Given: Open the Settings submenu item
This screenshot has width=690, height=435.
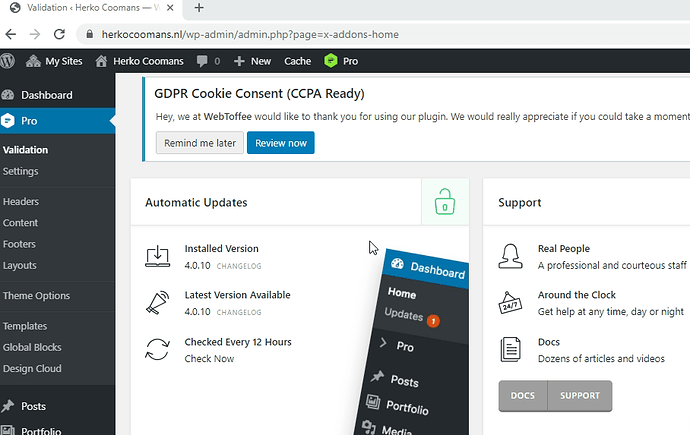Looking at the screenshot, I should coord(20,171).
